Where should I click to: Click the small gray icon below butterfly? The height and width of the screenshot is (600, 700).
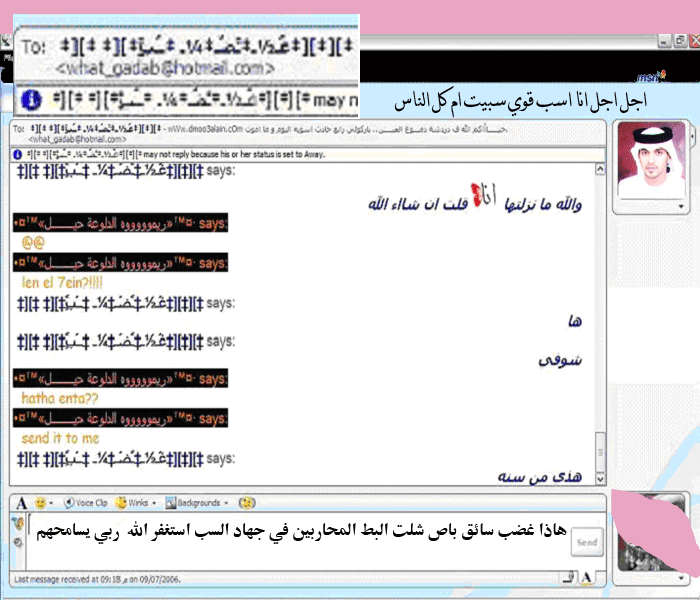(18, 542)
